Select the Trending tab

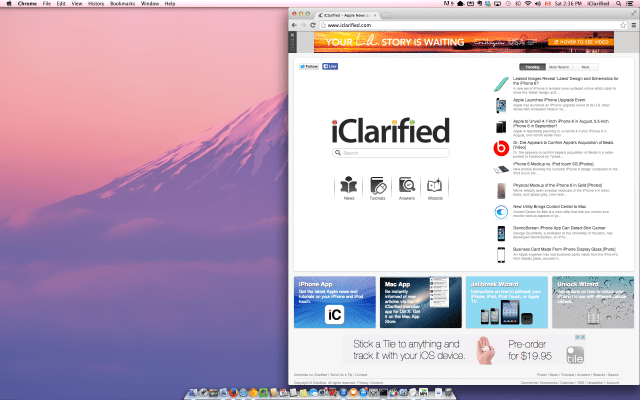(x=532, y=67)
